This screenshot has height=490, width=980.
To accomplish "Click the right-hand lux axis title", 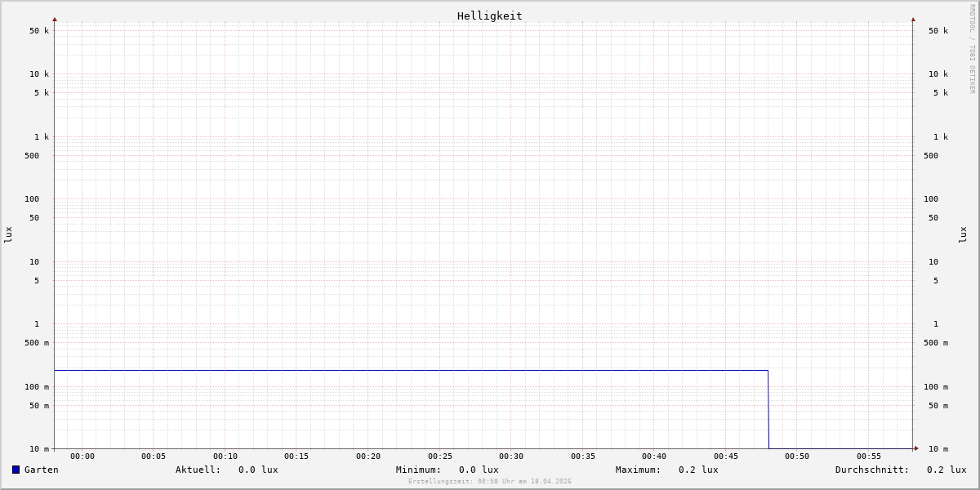I will click(x=963, y=235).
